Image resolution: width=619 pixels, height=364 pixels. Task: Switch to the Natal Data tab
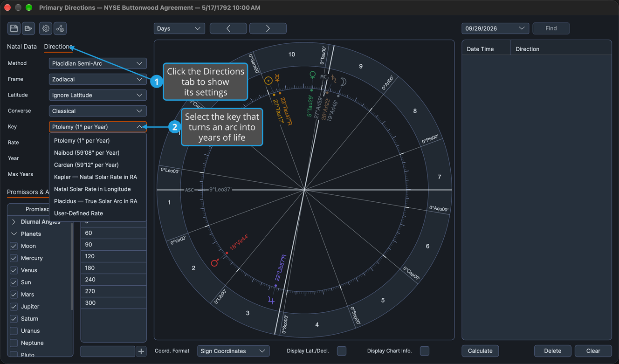coord(22,47)
